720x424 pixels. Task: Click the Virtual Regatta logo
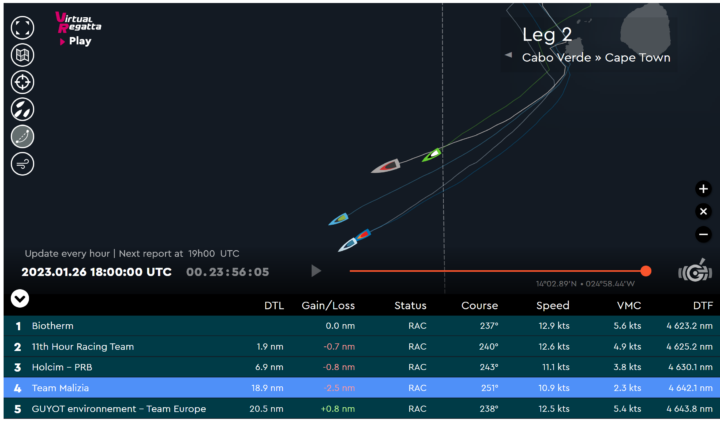coord(78,23)
